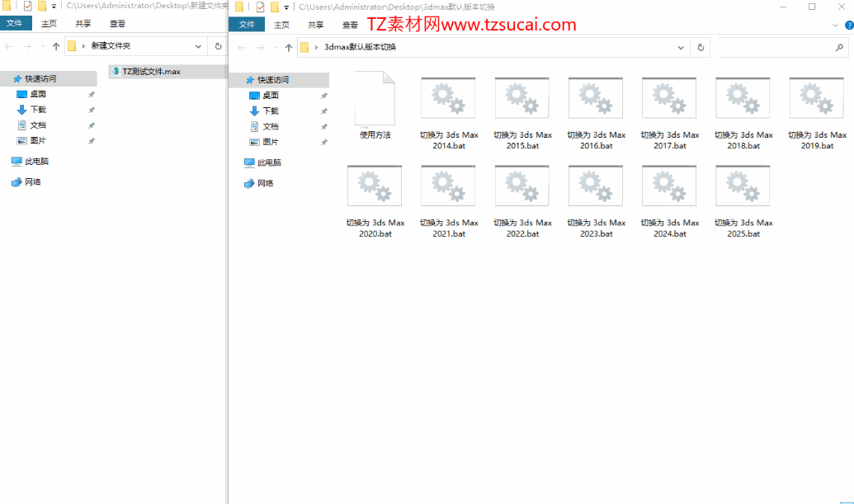
Task: Click the search magnifier icon
Action: (839, 47)
